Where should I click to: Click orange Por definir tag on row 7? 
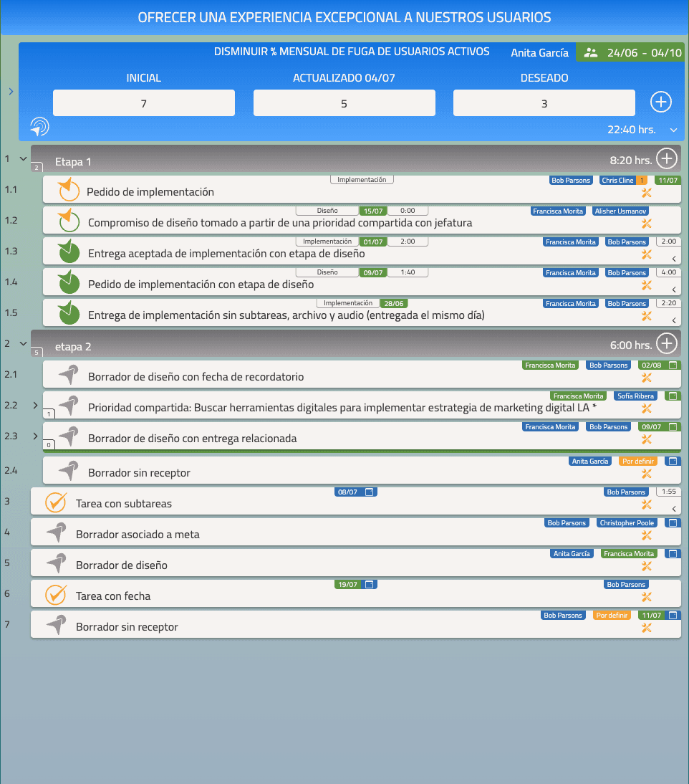point(612,615)
